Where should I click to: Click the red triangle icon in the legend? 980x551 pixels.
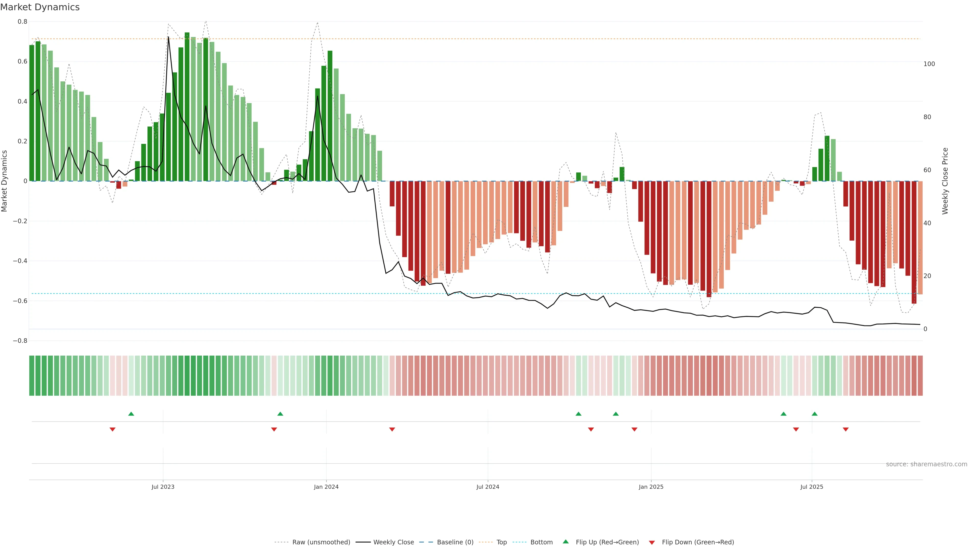click(x=652, y=543)
